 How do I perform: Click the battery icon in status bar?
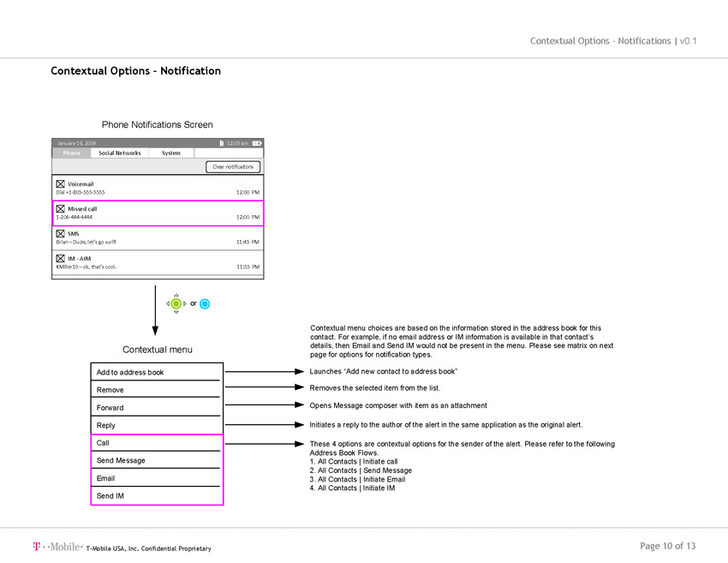point(257,144)
